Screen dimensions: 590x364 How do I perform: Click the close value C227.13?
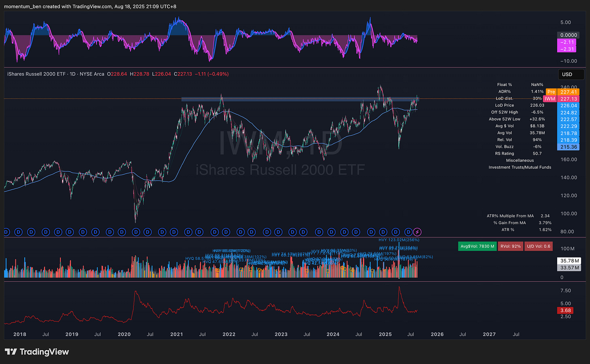click(x=183, y=74)
